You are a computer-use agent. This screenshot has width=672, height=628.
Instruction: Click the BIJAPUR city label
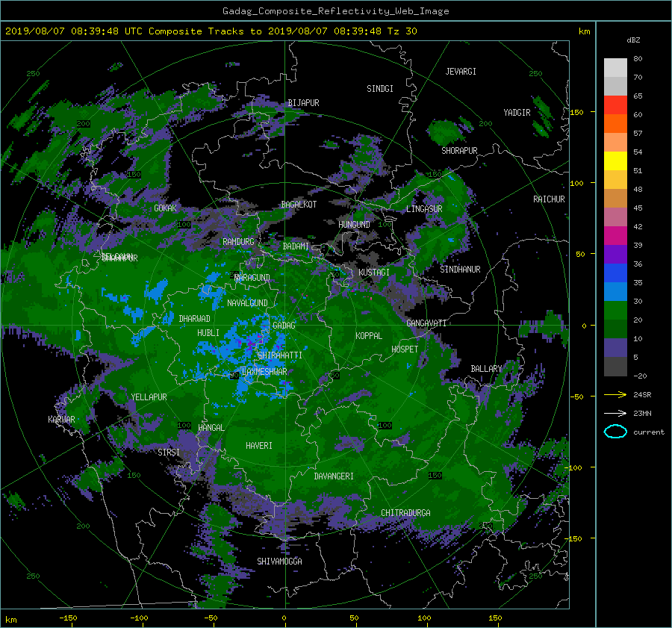(x=303, y=103)
